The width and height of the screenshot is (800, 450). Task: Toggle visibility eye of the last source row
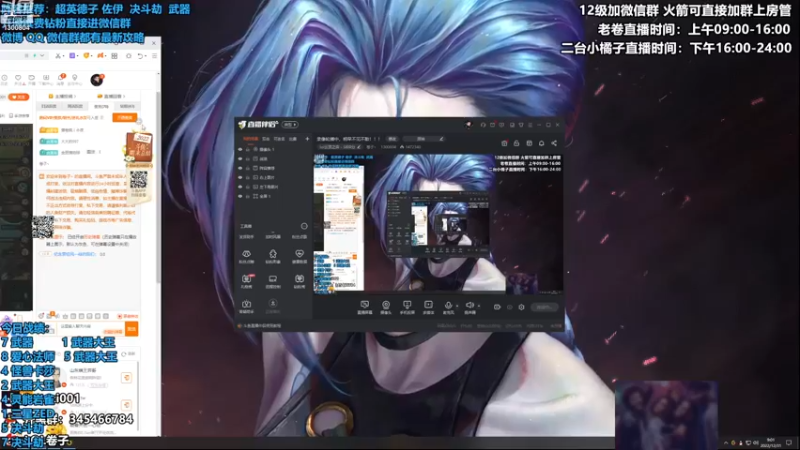[x=240, y=196]
